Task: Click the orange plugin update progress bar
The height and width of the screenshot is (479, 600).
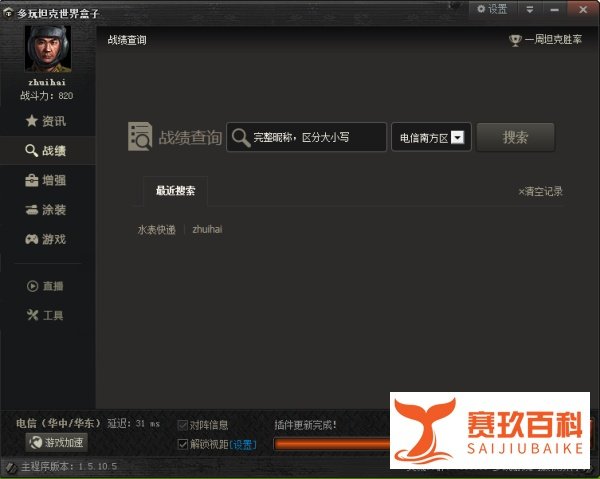Action: click(x=331, y=444)
